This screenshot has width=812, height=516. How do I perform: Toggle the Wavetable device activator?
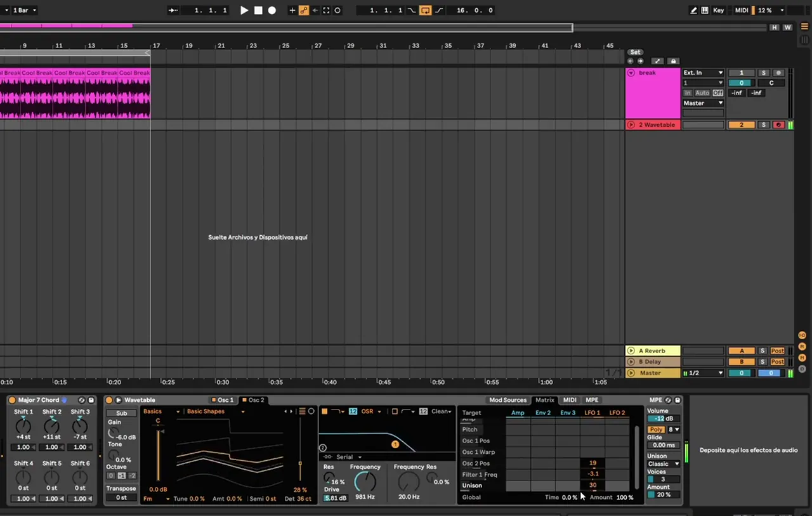point(109,400)
